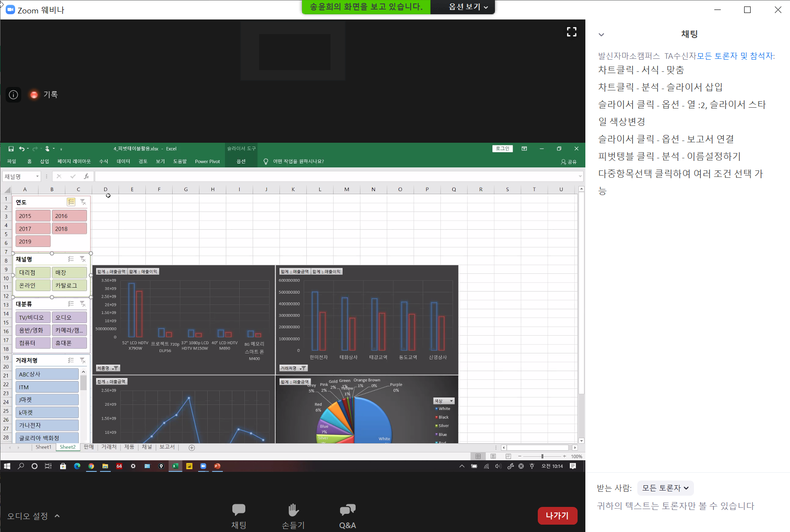790x532 pixels.
Task: Switch to the 보고서 sheet tab
Action: [x=167, y=447]
